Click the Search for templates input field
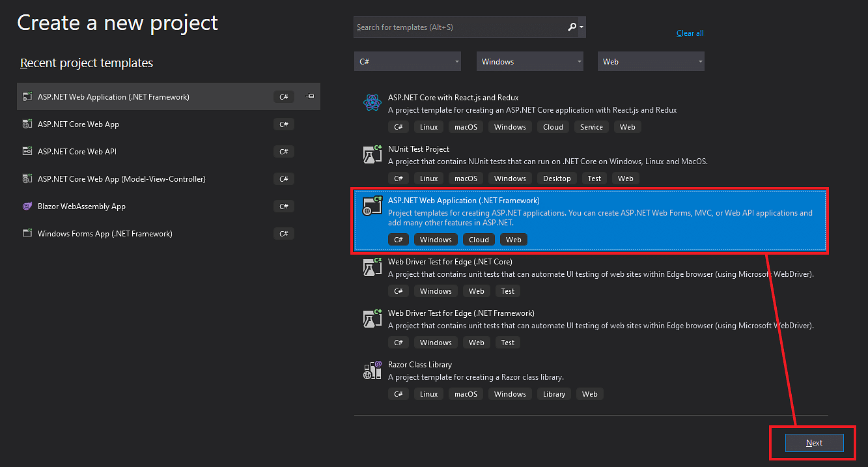The image size is (868, 467). 459,27
